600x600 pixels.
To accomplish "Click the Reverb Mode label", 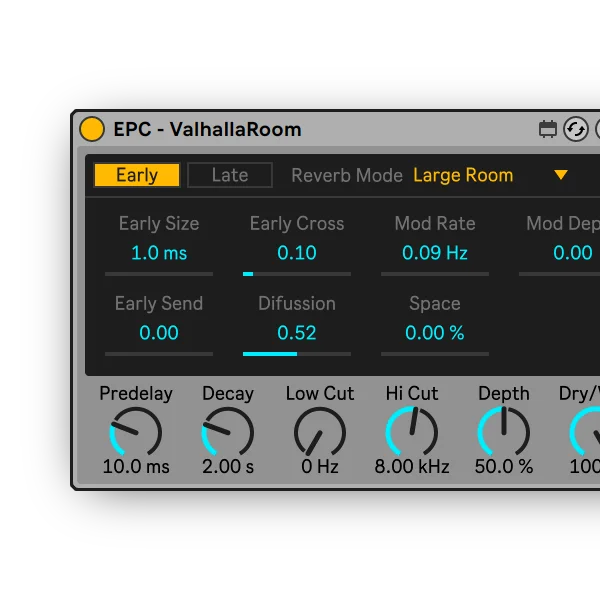I will (347, 176).
